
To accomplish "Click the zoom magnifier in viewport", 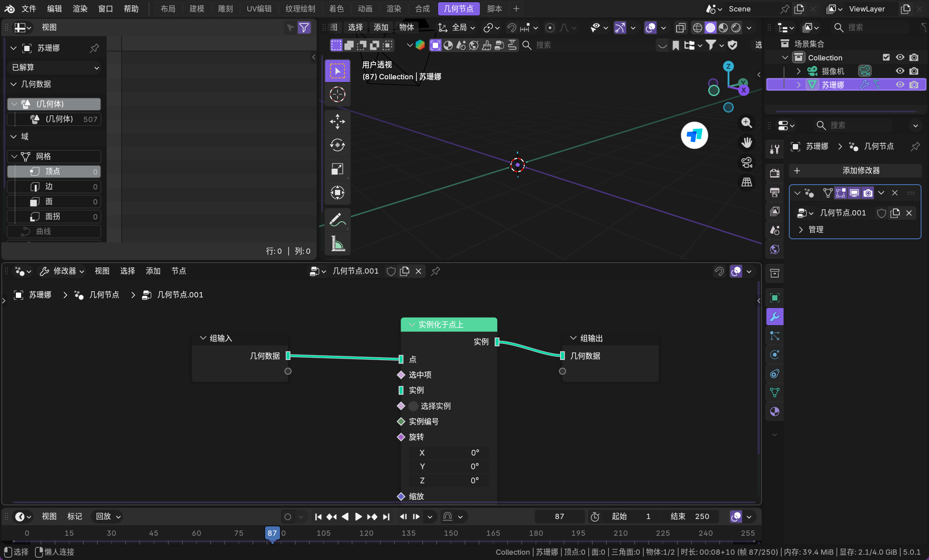I will click(x=747, y=122).
